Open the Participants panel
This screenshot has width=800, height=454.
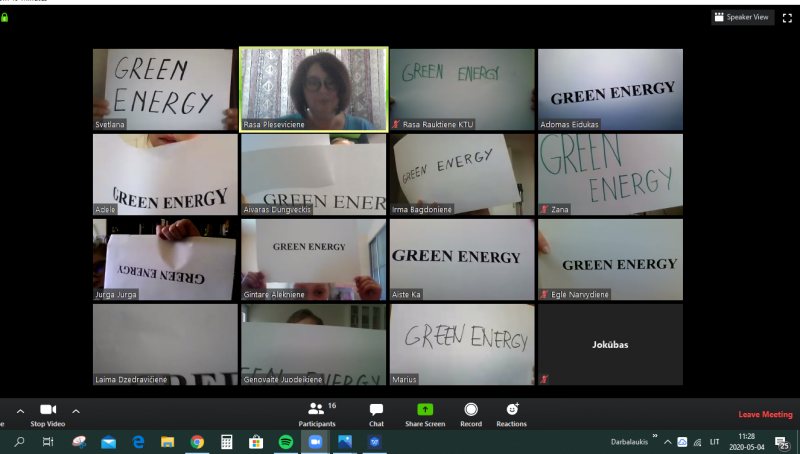pyautogui.click(x=316, y=412)
